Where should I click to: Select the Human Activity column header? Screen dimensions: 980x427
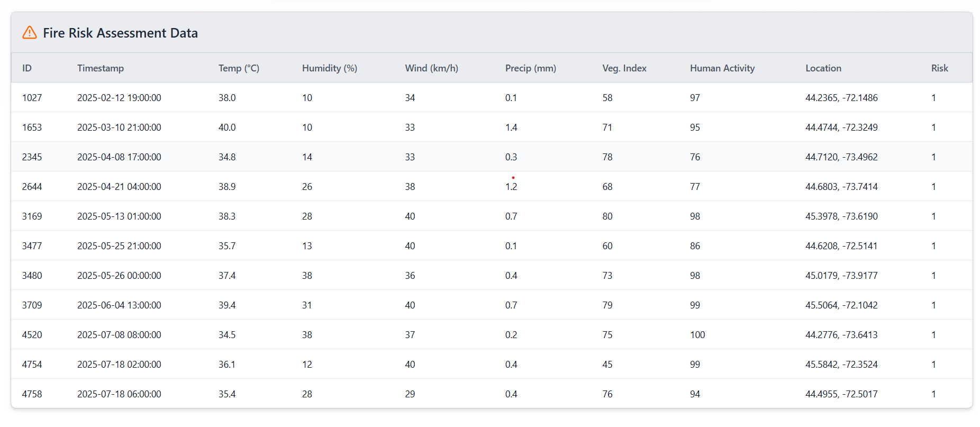click(x=722, y=68)
